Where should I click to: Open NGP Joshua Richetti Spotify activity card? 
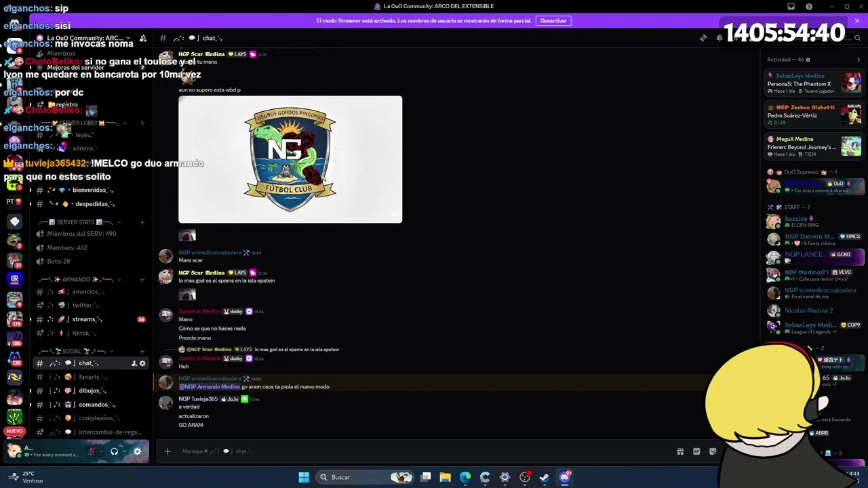coord(814,115)
